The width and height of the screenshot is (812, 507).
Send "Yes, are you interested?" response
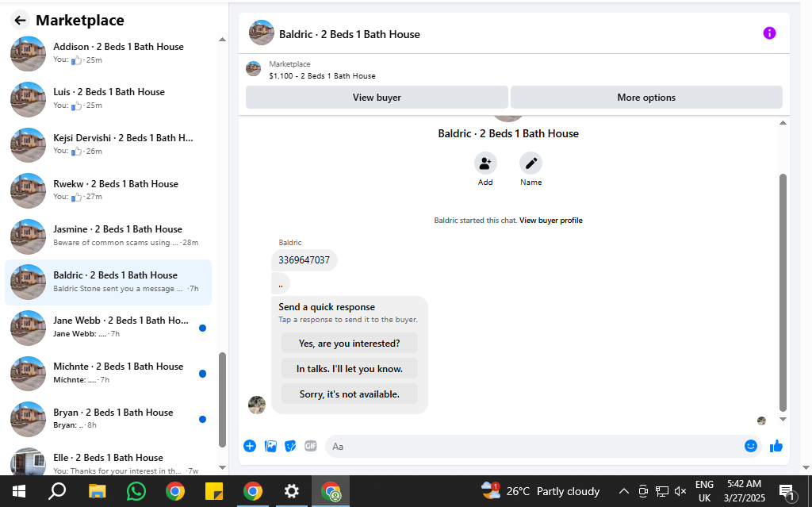point(350,344)
